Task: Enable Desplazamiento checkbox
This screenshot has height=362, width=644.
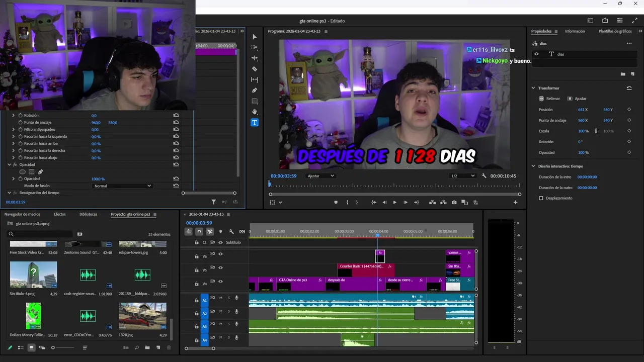Action: [541, 198]
